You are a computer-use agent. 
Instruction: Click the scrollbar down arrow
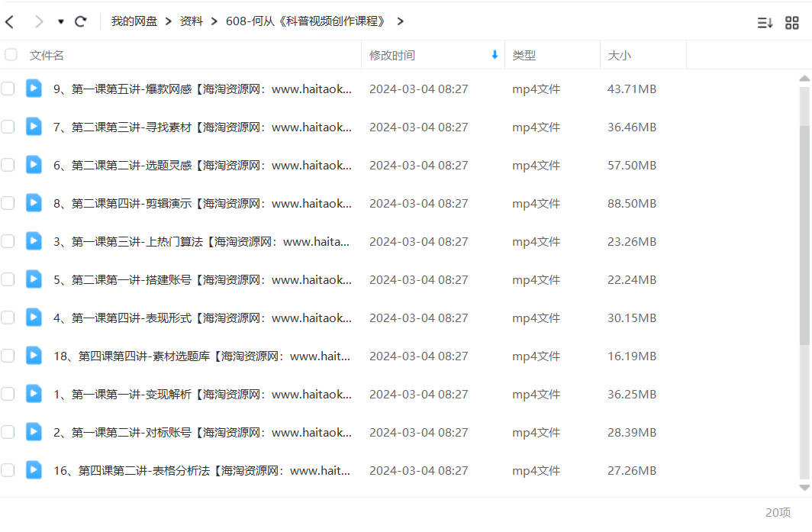pyautogui.click(x=804, y=488)
